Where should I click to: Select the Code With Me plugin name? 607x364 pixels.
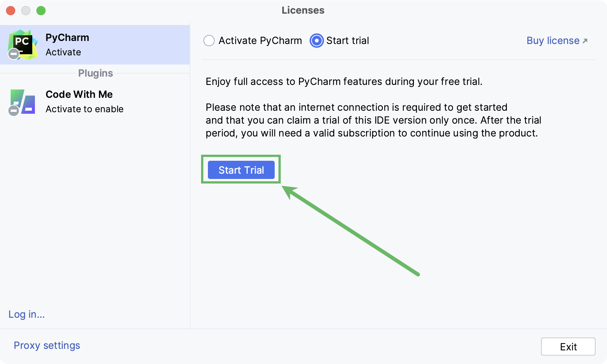click(79, 94)
